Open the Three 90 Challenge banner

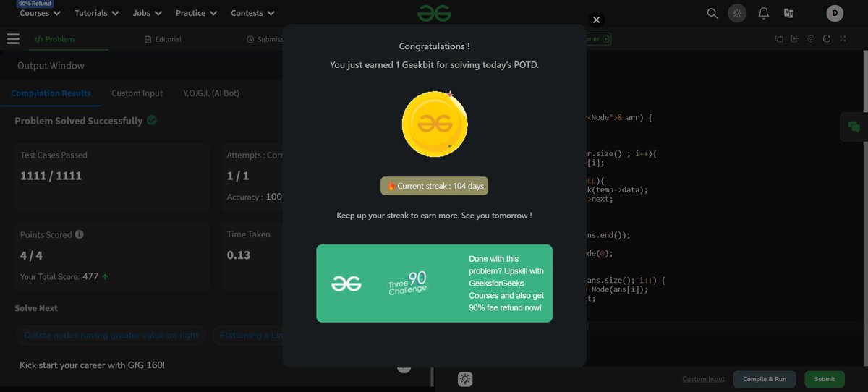click(434, 284)
